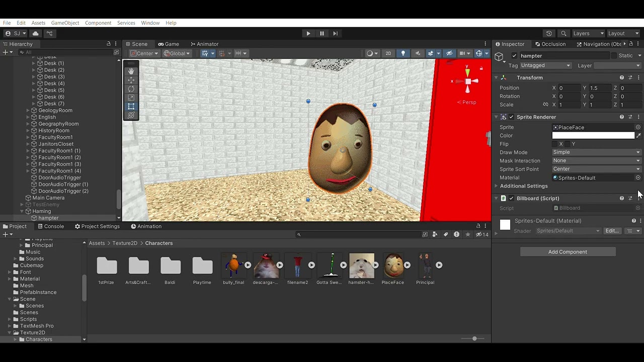This screenshot has width=644, height=362.
Task: Toggle the Static checkbox
Action: (614, 56)
